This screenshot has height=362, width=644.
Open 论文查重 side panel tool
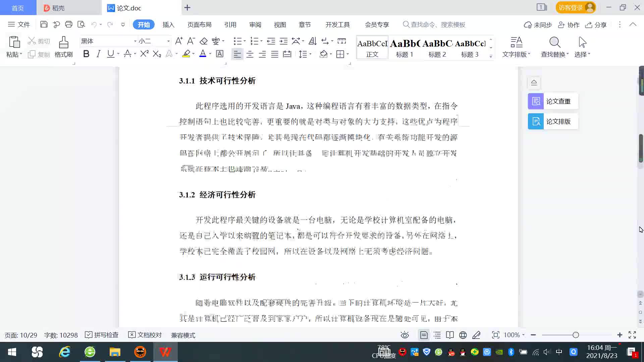click(553, 101)
